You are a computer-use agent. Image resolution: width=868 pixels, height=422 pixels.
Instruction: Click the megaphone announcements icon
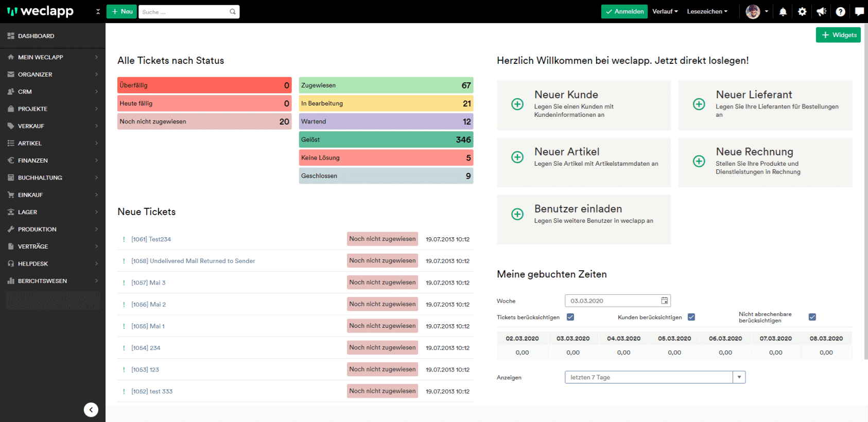coord(821,12)
